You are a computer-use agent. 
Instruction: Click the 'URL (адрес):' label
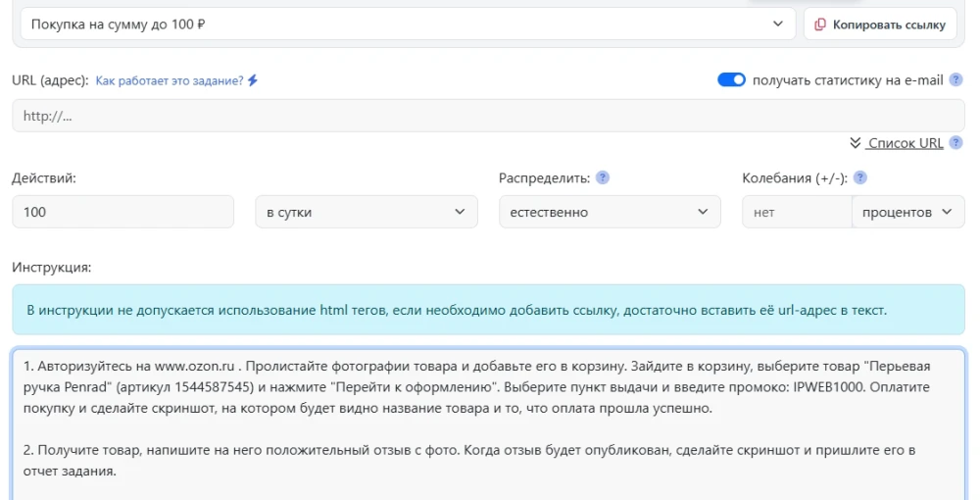click(51, 80)
